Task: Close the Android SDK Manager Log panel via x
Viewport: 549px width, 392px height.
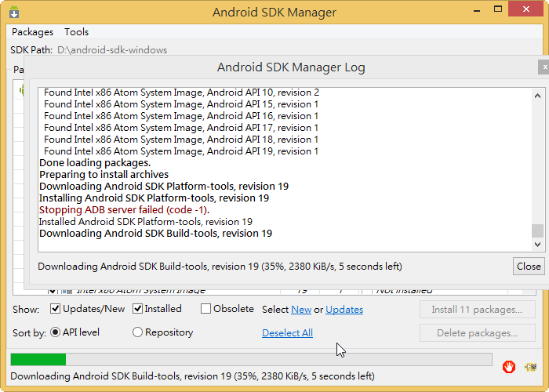Action: [x=544, y=67]
